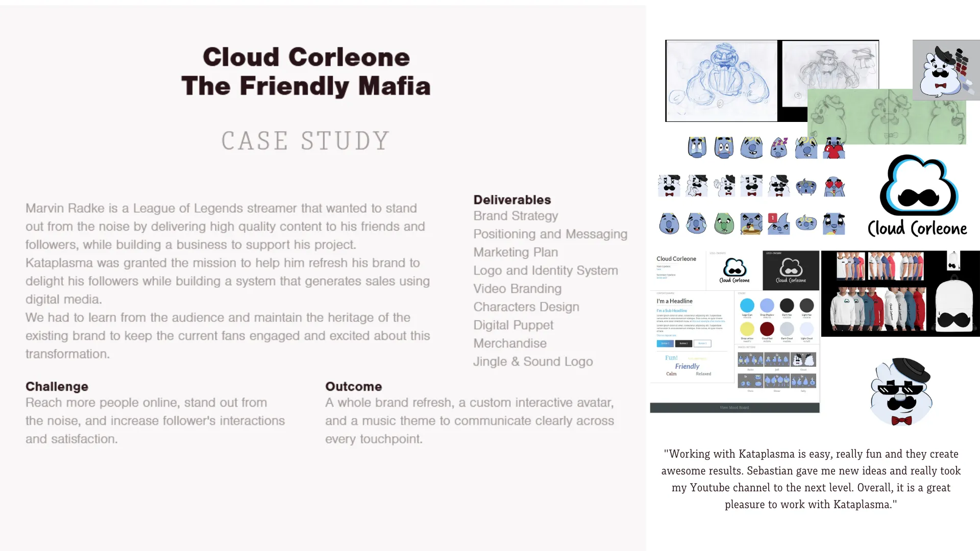Click the 'Characters Design' deliverable text
980x551 pixels.
(x=526, y=307)
